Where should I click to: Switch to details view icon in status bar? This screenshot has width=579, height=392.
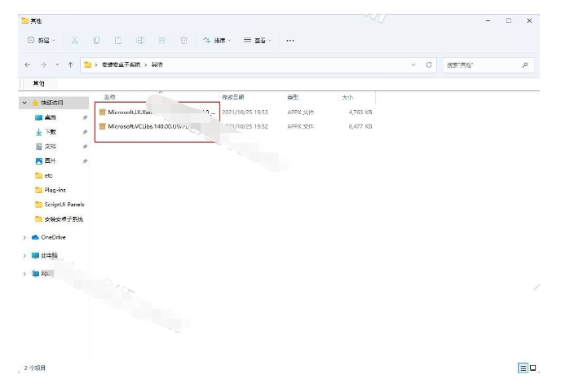pos(523,368)
